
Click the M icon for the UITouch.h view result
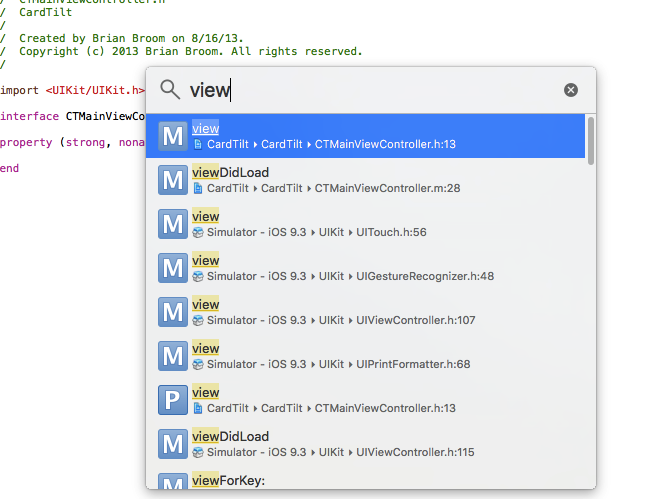173,224
